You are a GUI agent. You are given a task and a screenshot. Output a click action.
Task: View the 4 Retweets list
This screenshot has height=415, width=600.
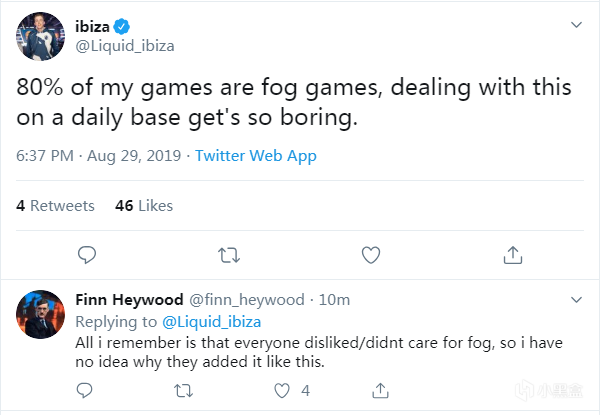click(x=55, y=205)
